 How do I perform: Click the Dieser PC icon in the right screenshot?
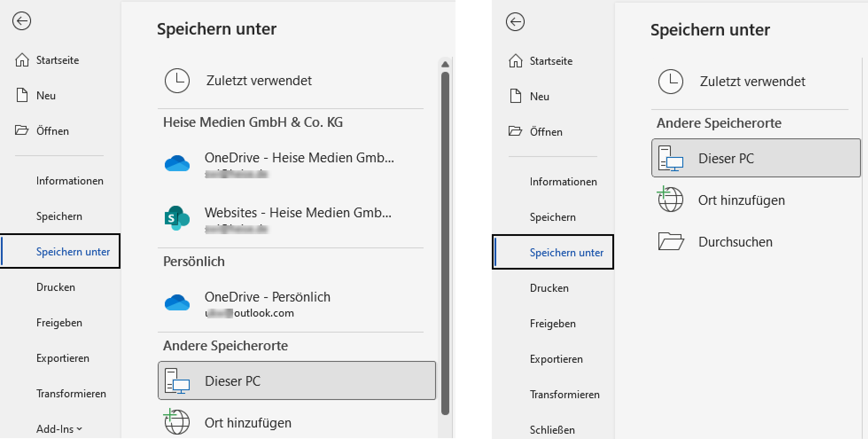(x=670, y=158)
